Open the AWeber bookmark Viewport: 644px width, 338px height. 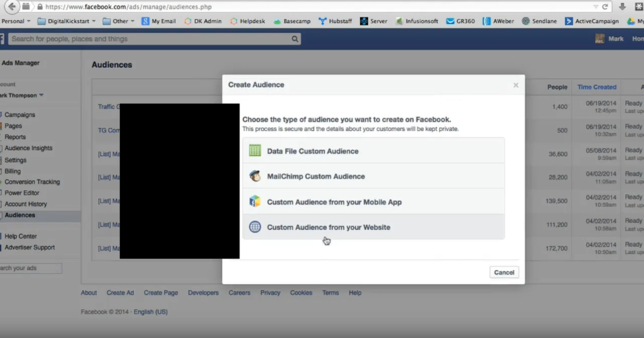click(x=498, y=21)
